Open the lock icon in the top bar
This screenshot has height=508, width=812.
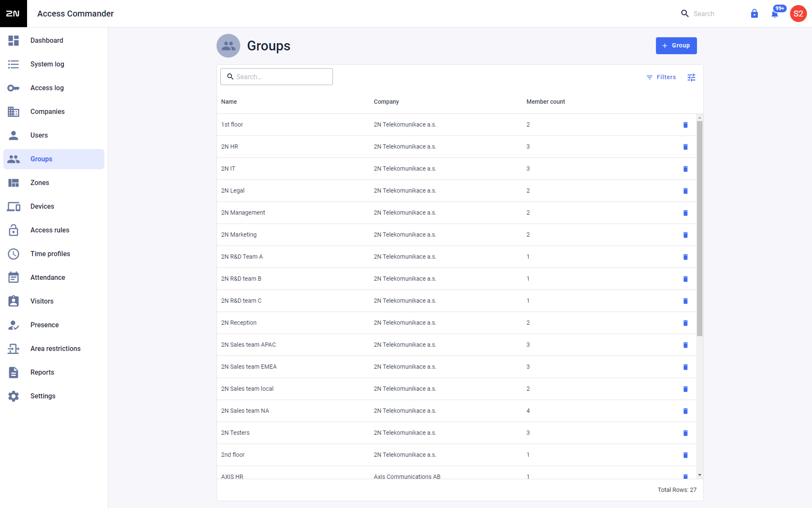coord(754,13)
